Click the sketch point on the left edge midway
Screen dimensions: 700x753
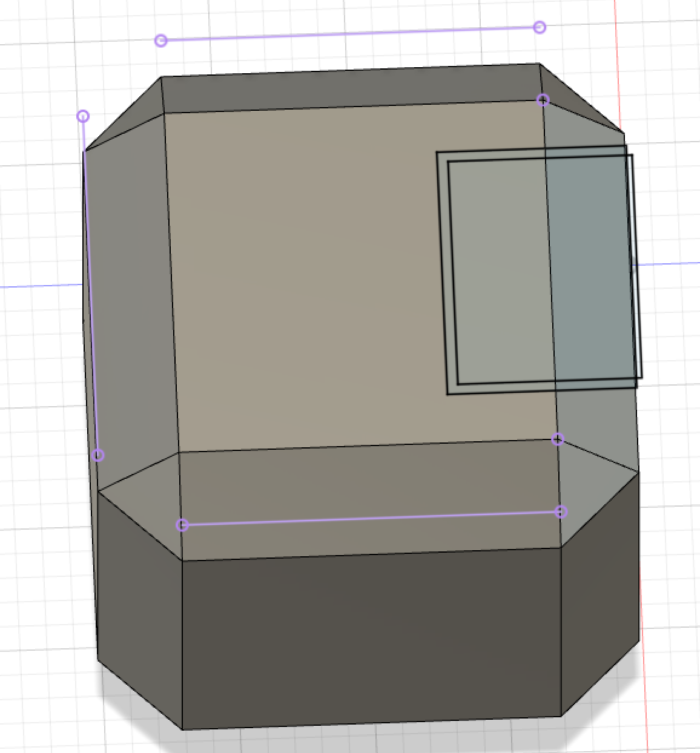(x=98, y=453)
